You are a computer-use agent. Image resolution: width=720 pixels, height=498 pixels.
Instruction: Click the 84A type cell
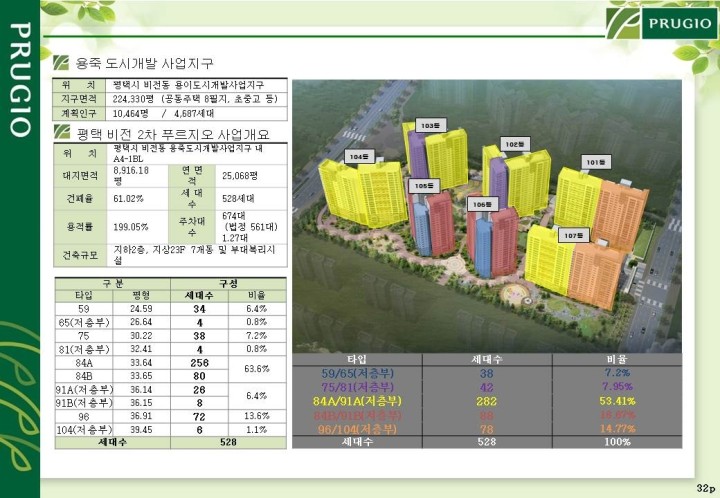point(84,363)
